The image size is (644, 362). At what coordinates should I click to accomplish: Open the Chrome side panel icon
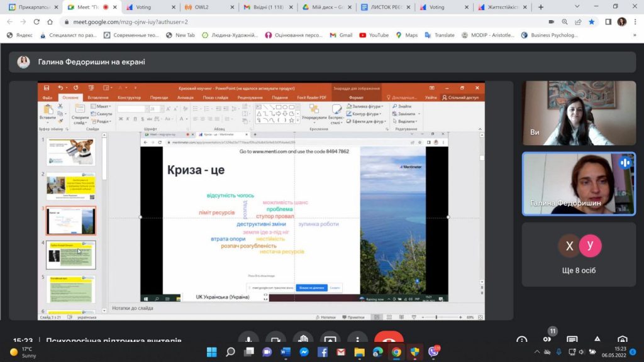tap(608, 21)
